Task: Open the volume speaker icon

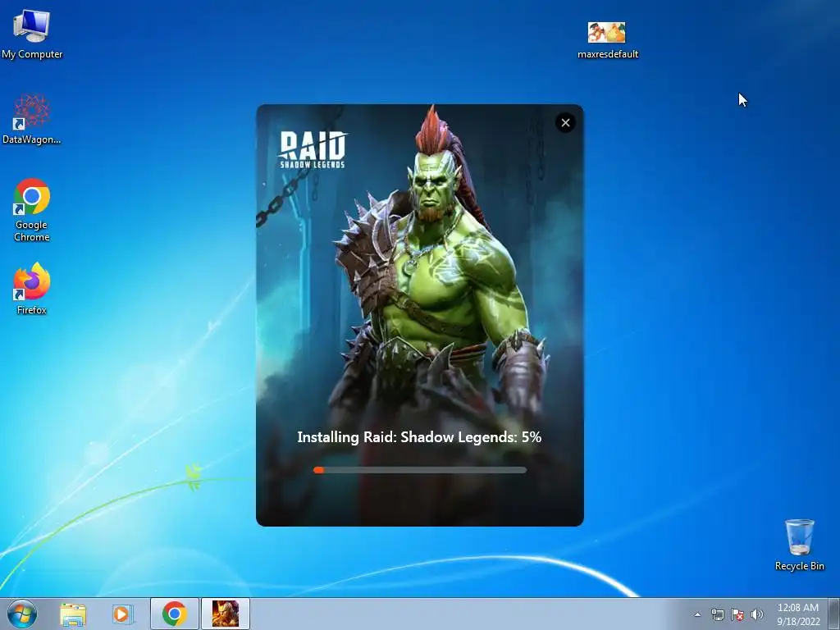Action: [757, 614]
